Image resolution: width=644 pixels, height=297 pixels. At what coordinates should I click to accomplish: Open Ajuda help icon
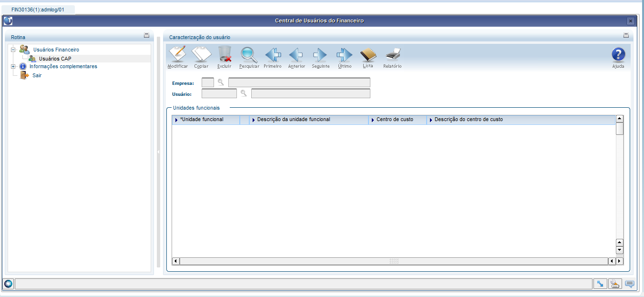click(x=618, y=55)
